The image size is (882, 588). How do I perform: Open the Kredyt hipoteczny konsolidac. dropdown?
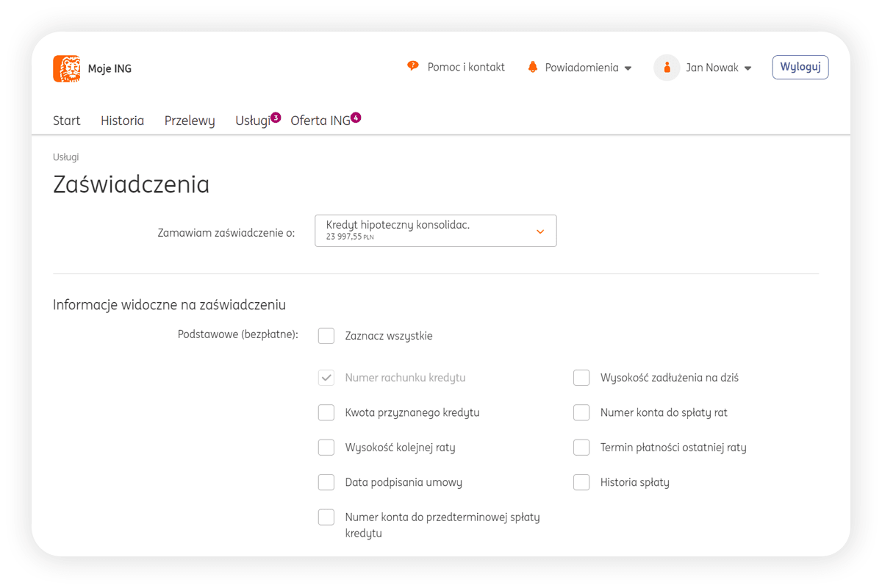[x=435, y=231]
